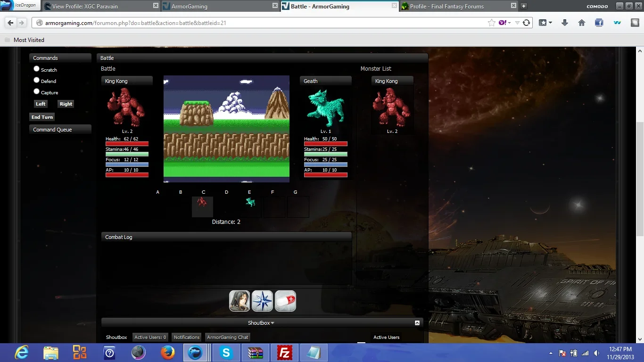
Task: Move monster Left
Action: click(41, 104)
